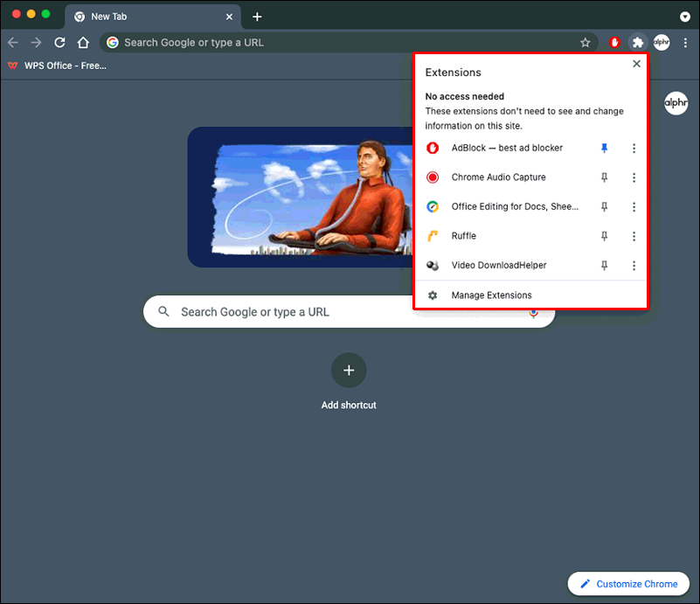700x604 pixels.
Task: Close the New Tab tab
Action: click(229, 17)
